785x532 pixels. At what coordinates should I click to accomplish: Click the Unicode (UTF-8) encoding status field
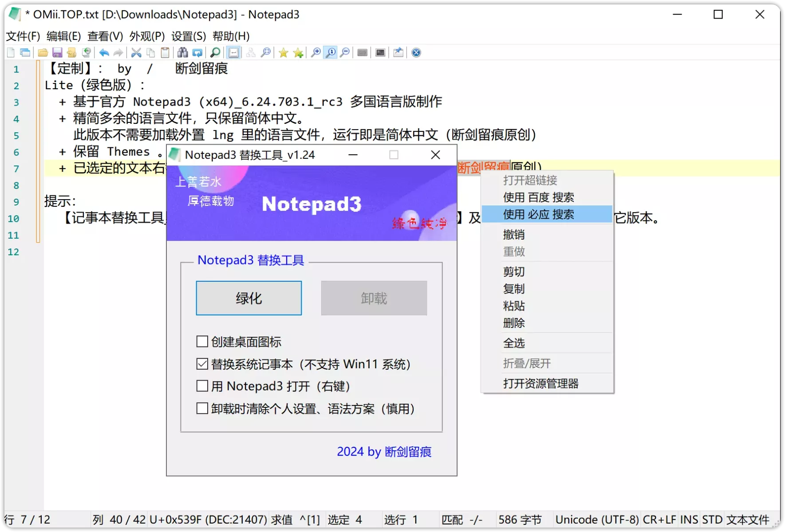coord(597,519)
